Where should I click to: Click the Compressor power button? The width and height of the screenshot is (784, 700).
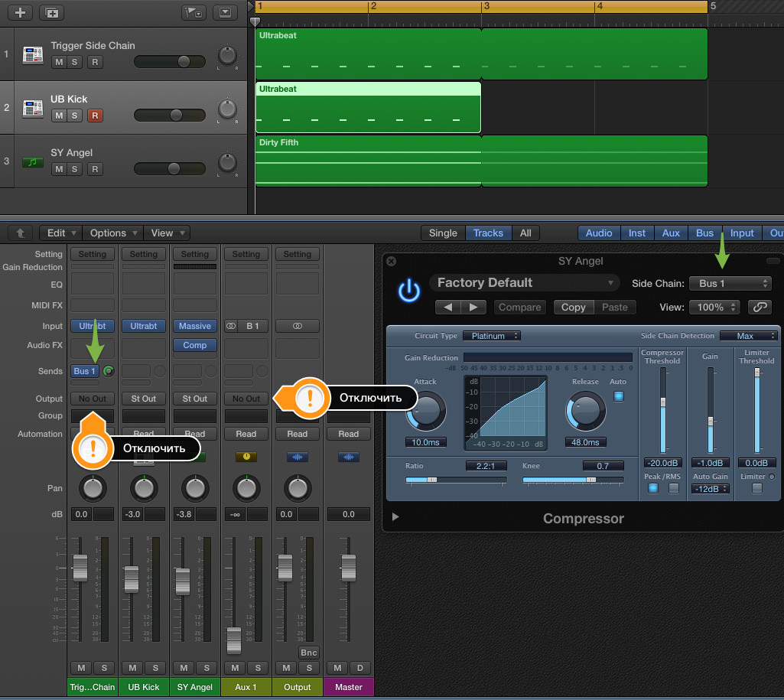[x=409, y=291]
